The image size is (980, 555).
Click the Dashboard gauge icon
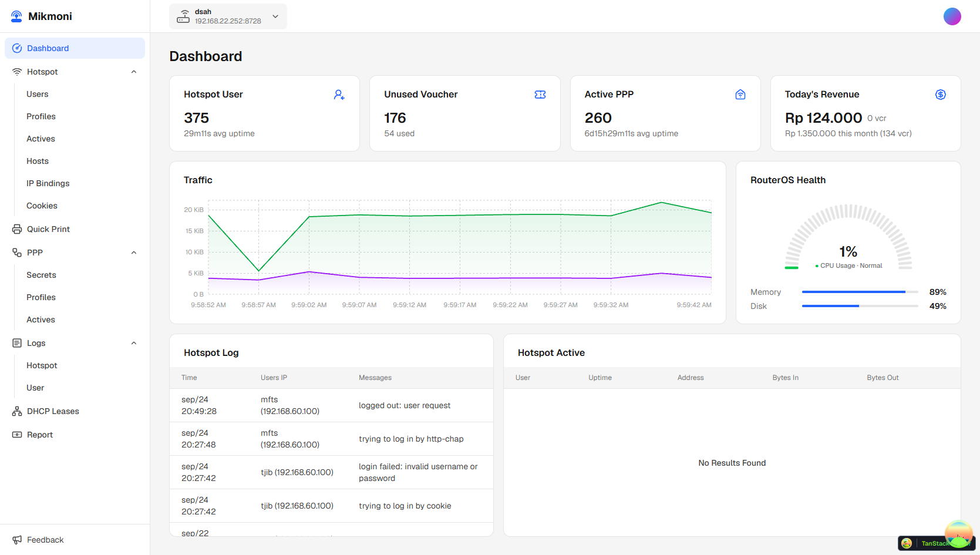[x=17, y=48]
